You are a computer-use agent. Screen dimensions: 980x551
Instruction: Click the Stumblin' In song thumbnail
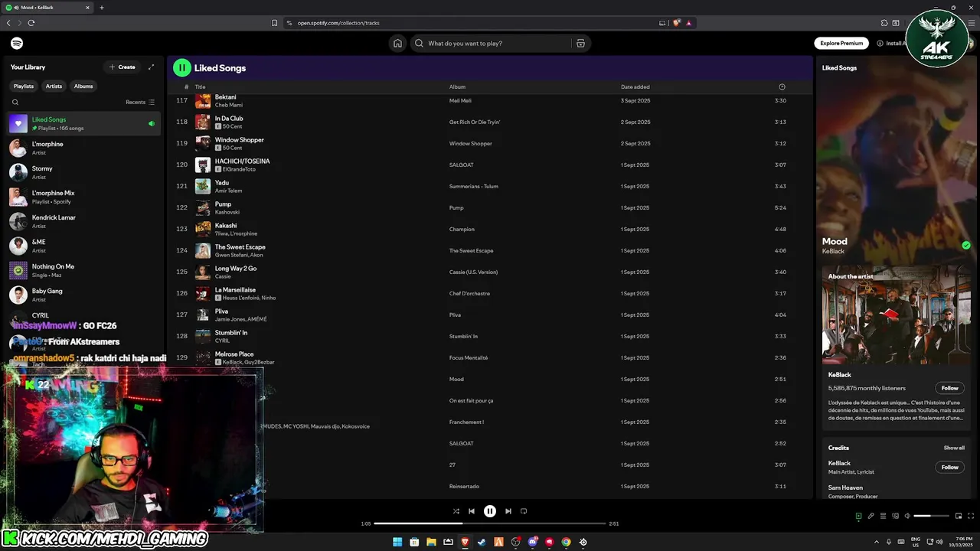tap(203, 336)
